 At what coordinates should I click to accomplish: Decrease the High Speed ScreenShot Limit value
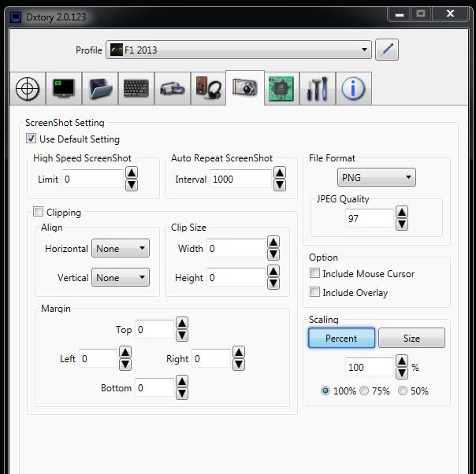(x=132, y=185)
